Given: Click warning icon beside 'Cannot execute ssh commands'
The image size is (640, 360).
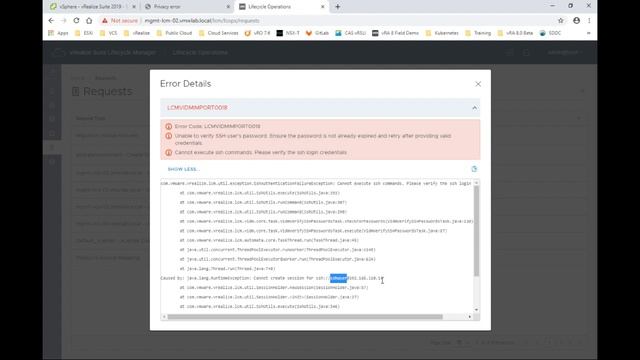Looking at the screenshot, I should (169, 153).
